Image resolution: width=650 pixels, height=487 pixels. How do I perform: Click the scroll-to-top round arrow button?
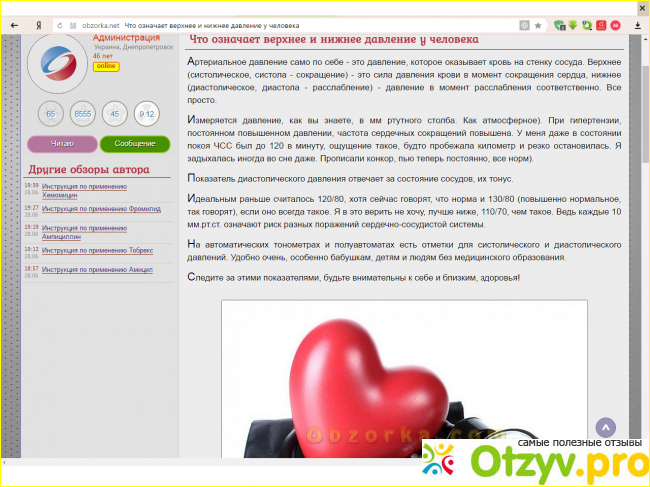click(x=604, y=428)
